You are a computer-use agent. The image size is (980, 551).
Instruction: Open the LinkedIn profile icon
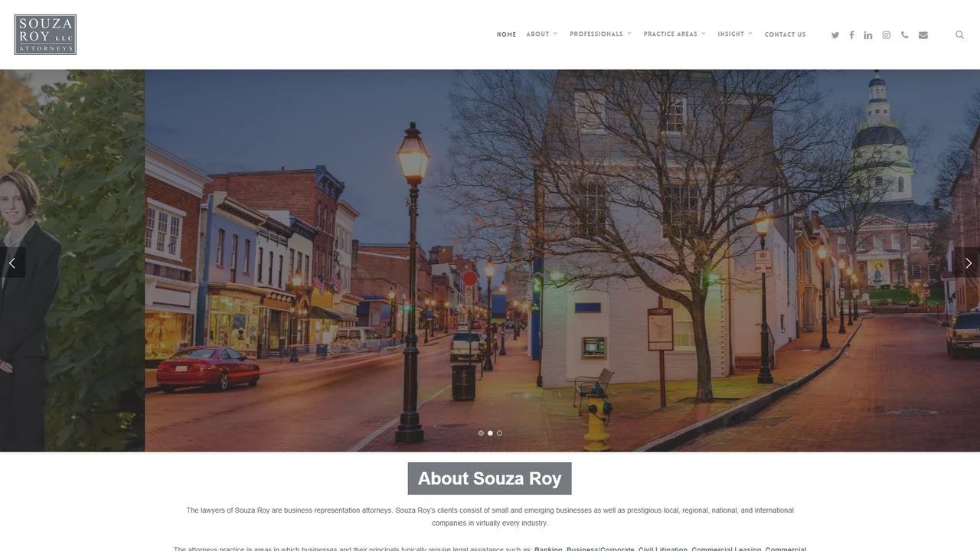coord(868,35)
